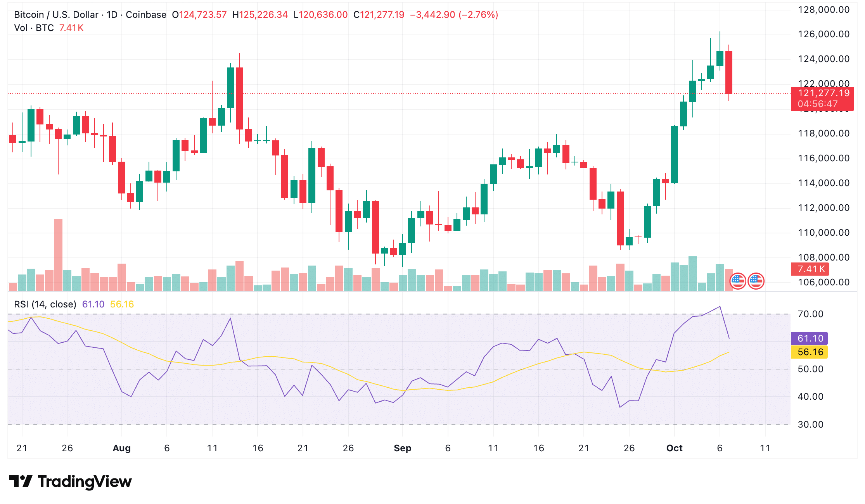Viewport: 865px width, 504px height.
Task: Click the right US flag event icon
Action: [756, 281]
